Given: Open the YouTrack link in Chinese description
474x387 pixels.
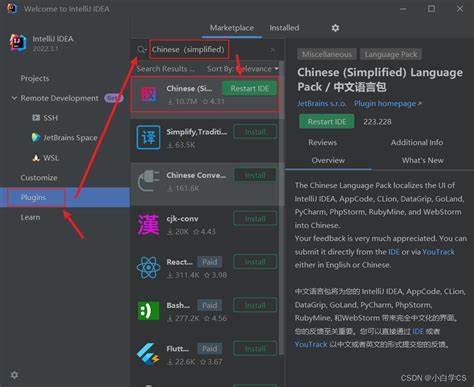Looking at the screenshot, I should click(x=311, y=344).
